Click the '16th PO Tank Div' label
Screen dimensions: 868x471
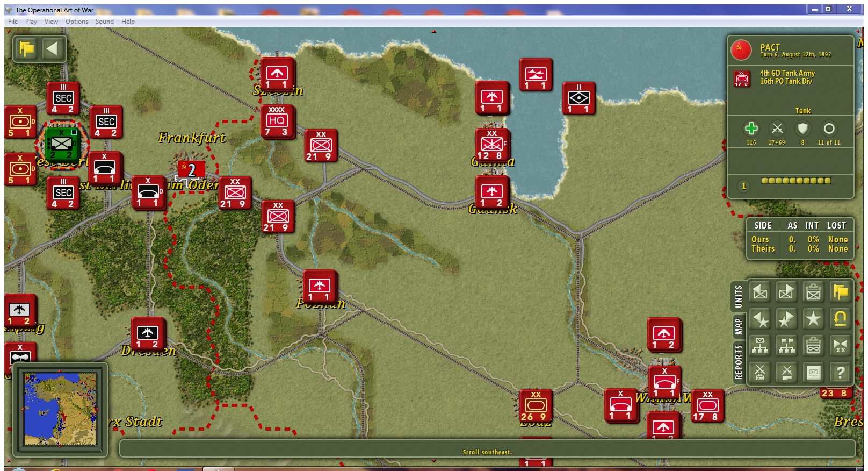786,81
